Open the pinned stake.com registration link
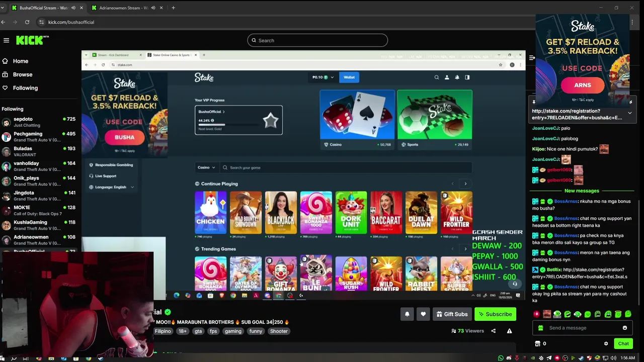The image size is (644, 362). (x=578, y=114)
